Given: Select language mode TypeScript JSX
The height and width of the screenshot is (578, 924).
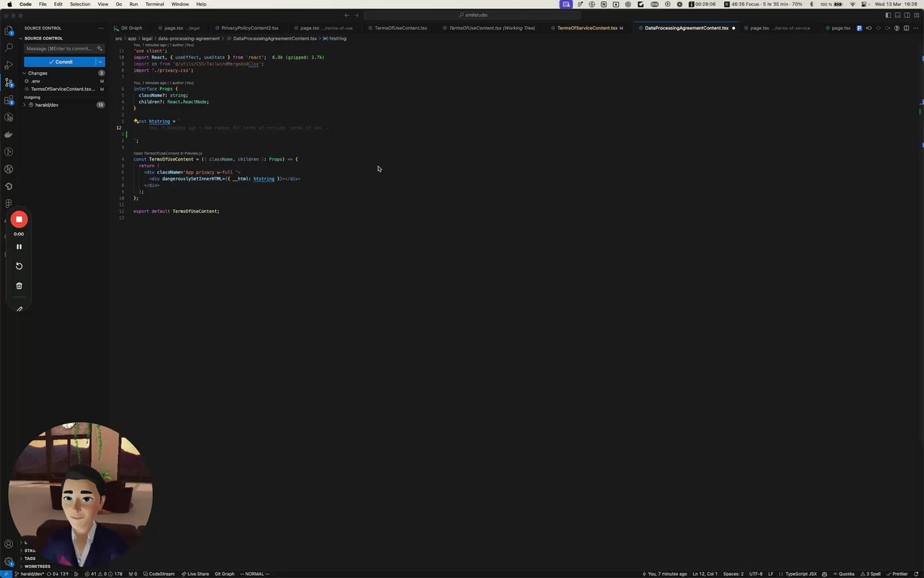Looking at the screenshot, I should [801, 574].
